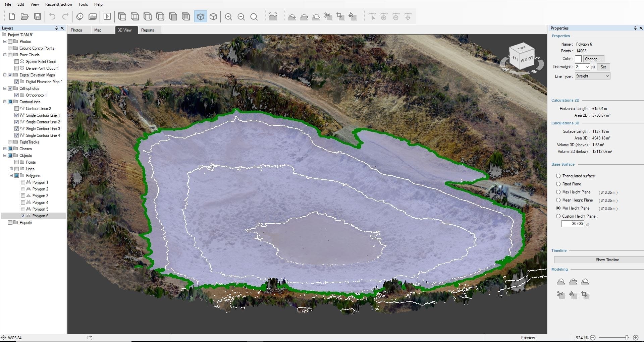Select the perspective 3D cube view icon
The image size is (644, 342).
click(200, 17)
